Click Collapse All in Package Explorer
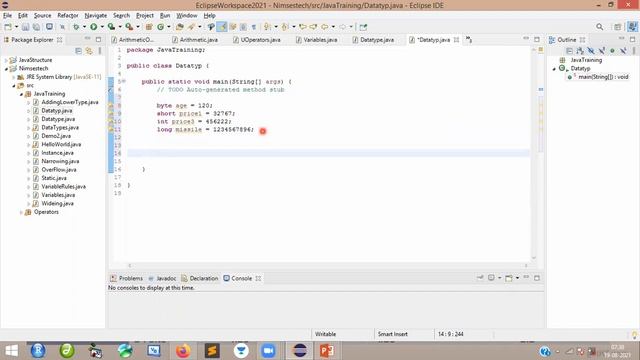 (78, 51)
